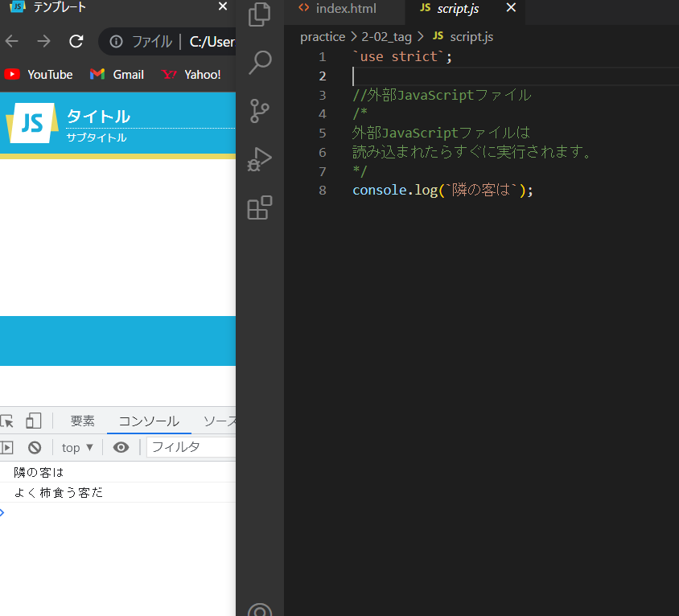Activate the DevTools element inspector icon
Viewport: 679px width, 616px height.
point(7,421)
